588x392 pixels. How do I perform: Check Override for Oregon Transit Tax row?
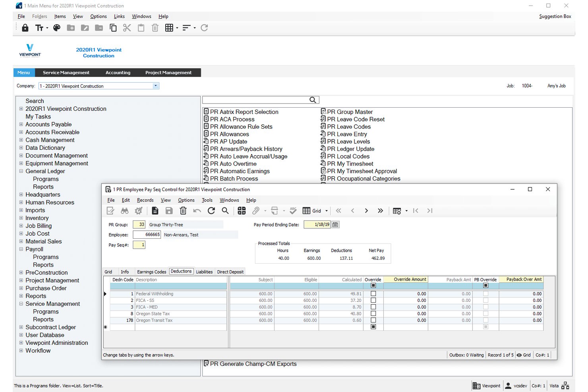[x=373, y=320]
